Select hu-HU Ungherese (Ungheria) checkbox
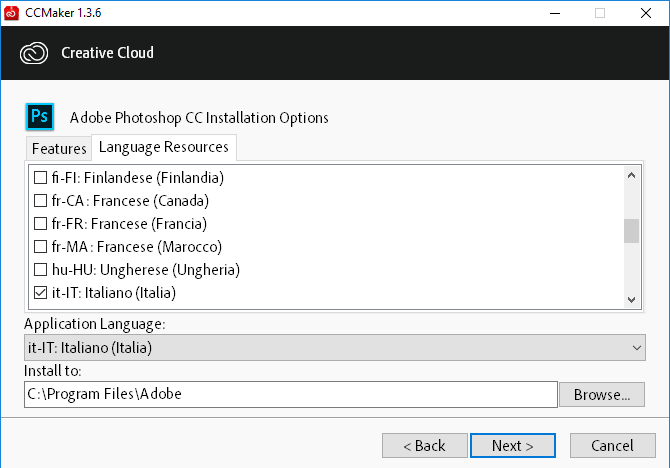The height and width of the screenshot is (468, 670). pyautogui.click(x=40, y=270)
